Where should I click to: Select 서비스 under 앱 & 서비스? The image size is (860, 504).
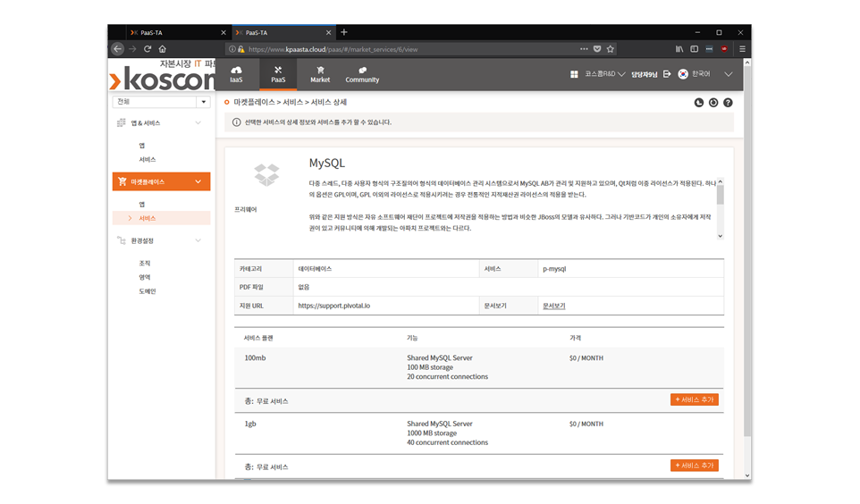[x=147, y=160]
